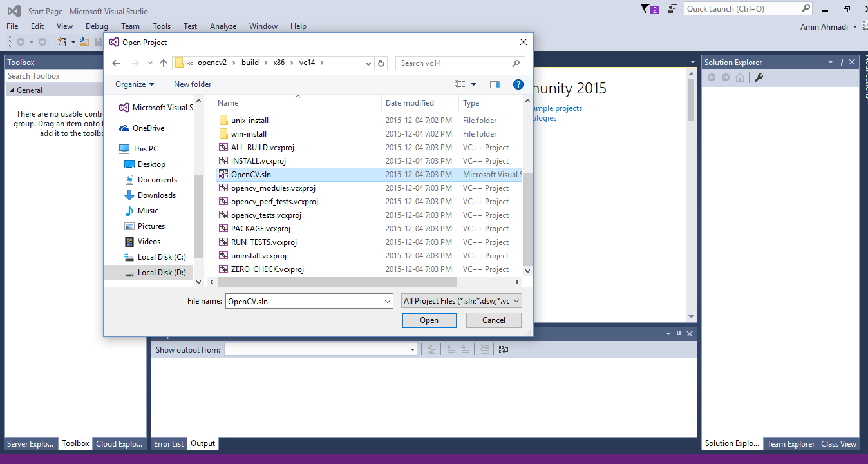The width and height of the screenshot is (868, 464).
Task: Toggle the preview pane icon in dialog
Action: click(495, 84)
